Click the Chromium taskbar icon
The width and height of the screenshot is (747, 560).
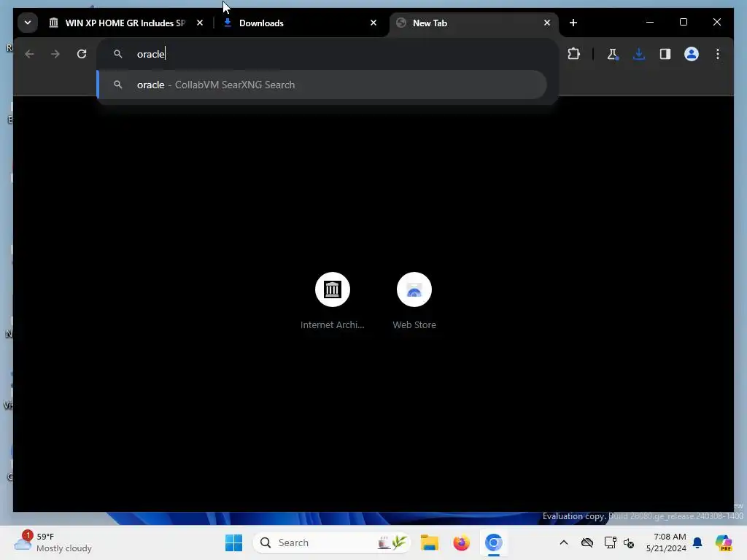(494, 542)
